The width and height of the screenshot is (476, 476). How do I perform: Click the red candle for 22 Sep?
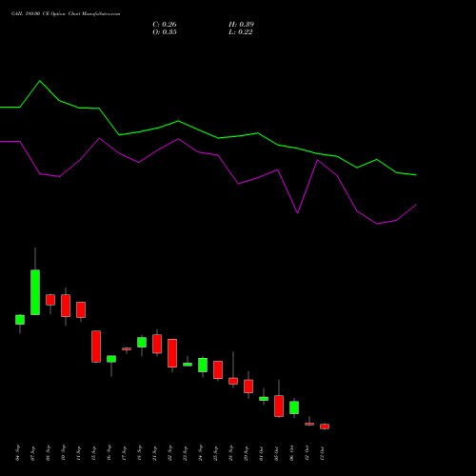[172, 353]
